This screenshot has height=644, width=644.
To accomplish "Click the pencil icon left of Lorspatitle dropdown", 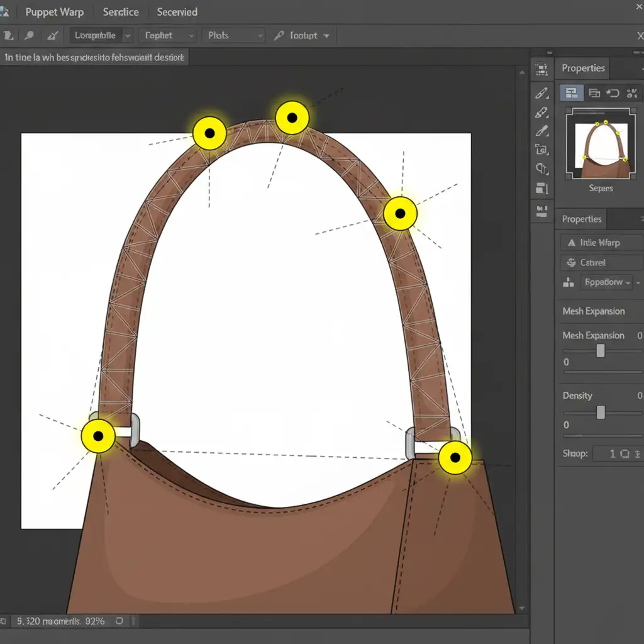I will tap(53, 36).
